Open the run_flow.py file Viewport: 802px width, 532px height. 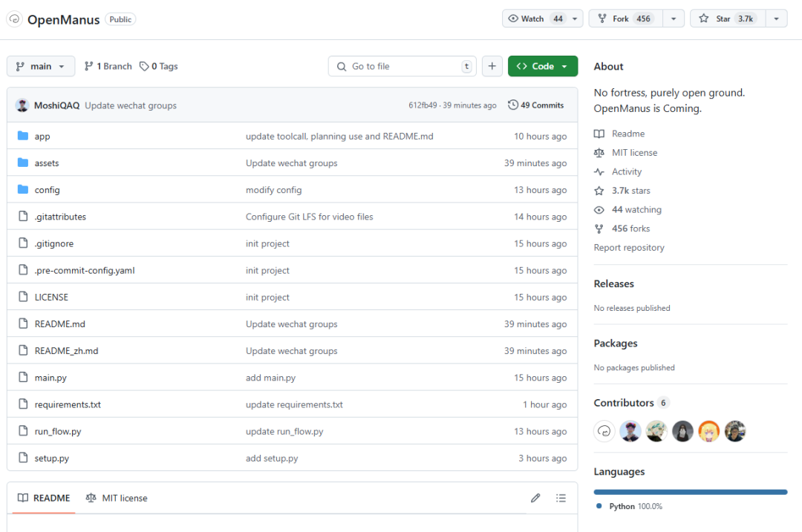(58, 431)
